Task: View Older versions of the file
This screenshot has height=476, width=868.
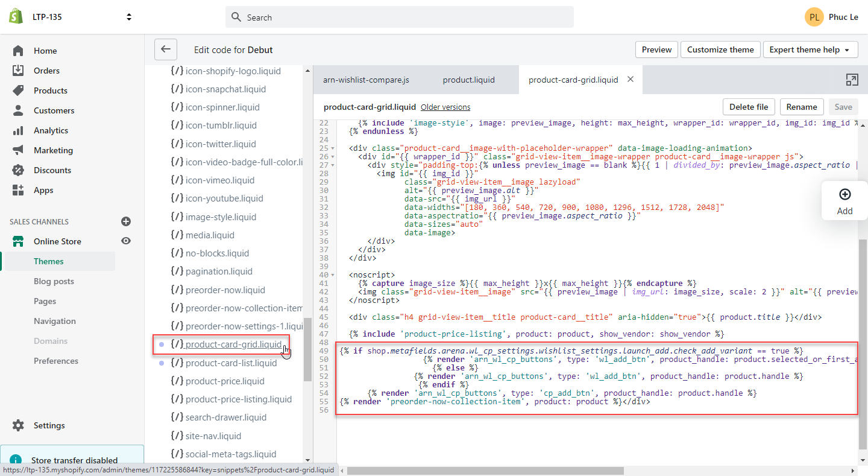Action: [445, 107]
